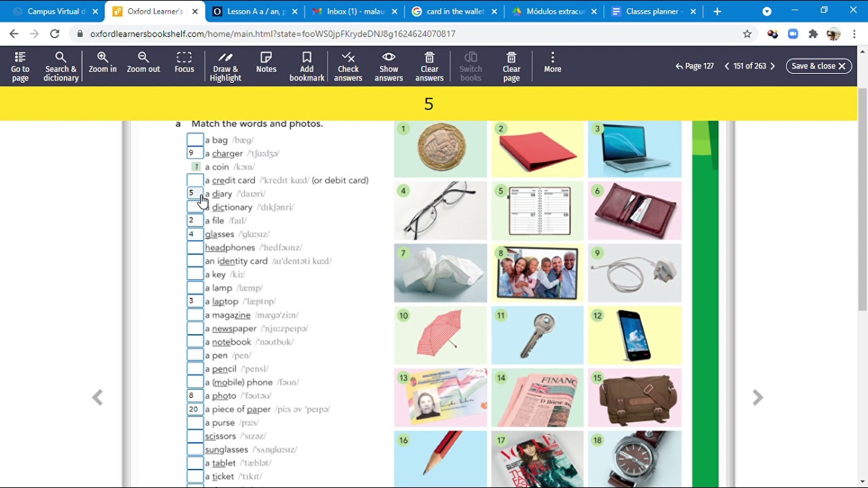Click Save & close button

(818, 66)
